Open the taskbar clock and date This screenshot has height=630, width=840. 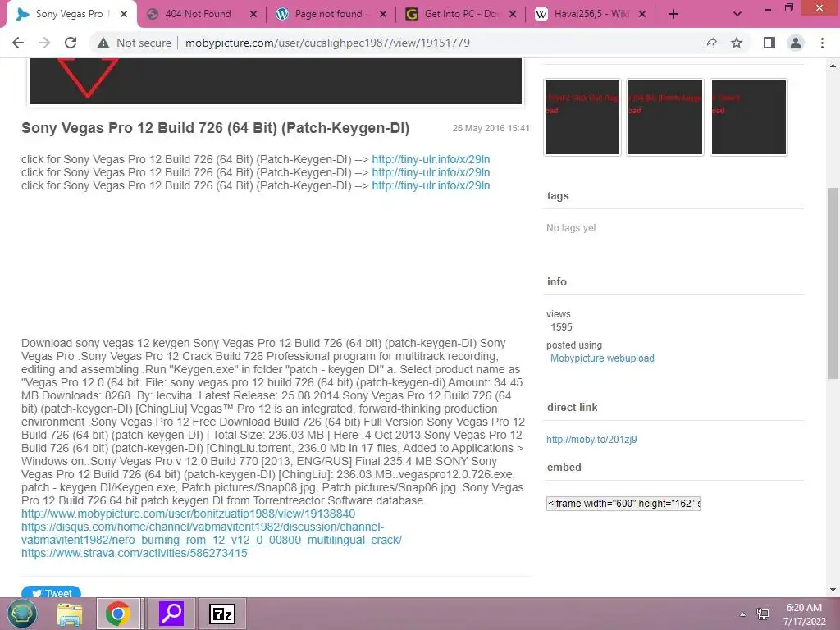(x=804, y=614)
